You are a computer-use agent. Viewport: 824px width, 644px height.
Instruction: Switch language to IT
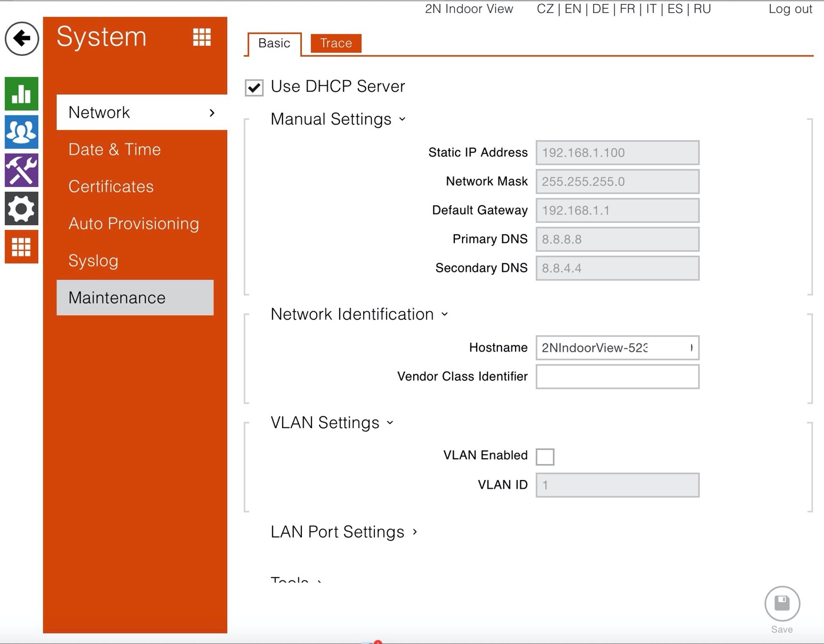(x=651, y=9)
